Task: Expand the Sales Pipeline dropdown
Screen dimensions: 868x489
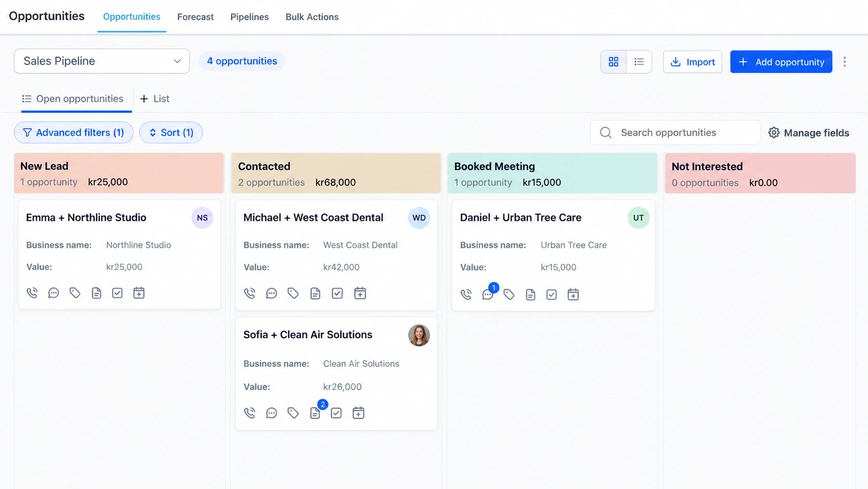Action: (102, 61)
